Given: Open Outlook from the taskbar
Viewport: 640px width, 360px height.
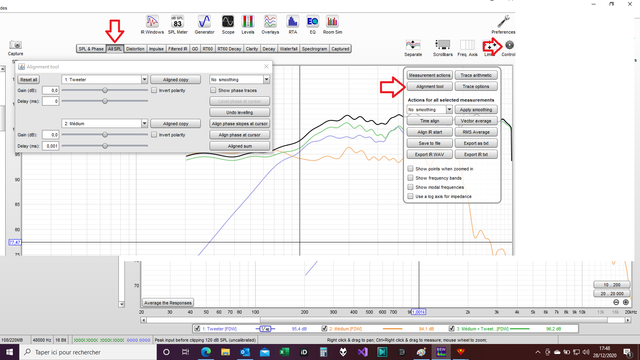Looking at the screenshot, I should pos(245,352).
